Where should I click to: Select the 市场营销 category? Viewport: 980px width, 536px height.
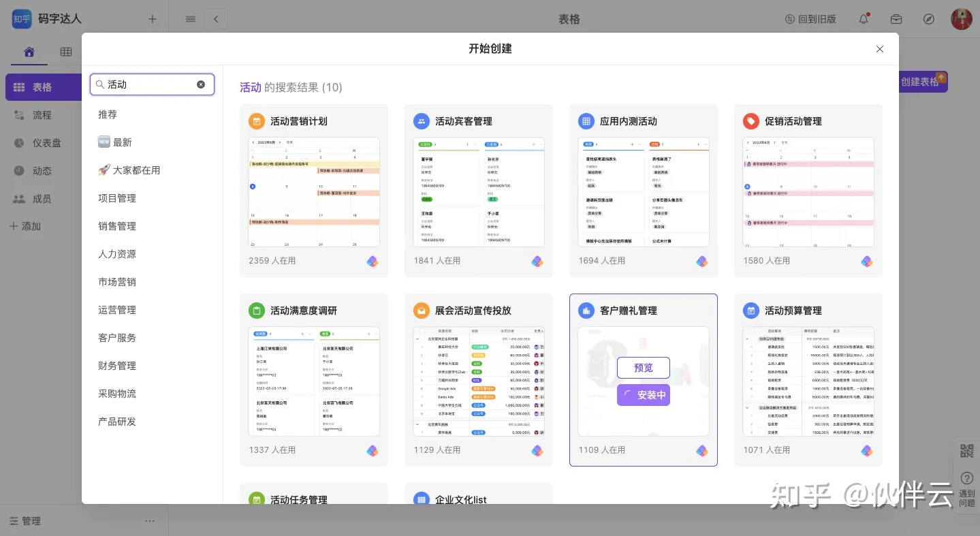(x=117, y=282)
